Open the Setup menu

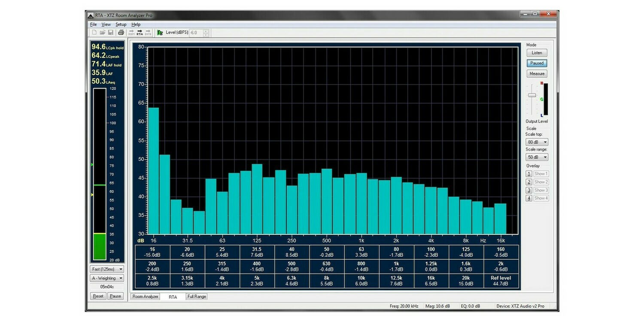click(121, 24)
